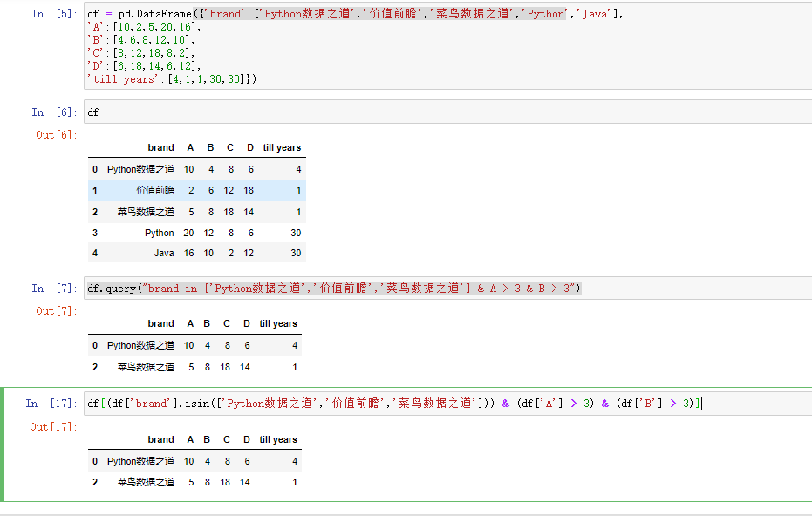812x516 pixels.
Task: Click the 'till years' header in Out[17] table
Action: 278,439
